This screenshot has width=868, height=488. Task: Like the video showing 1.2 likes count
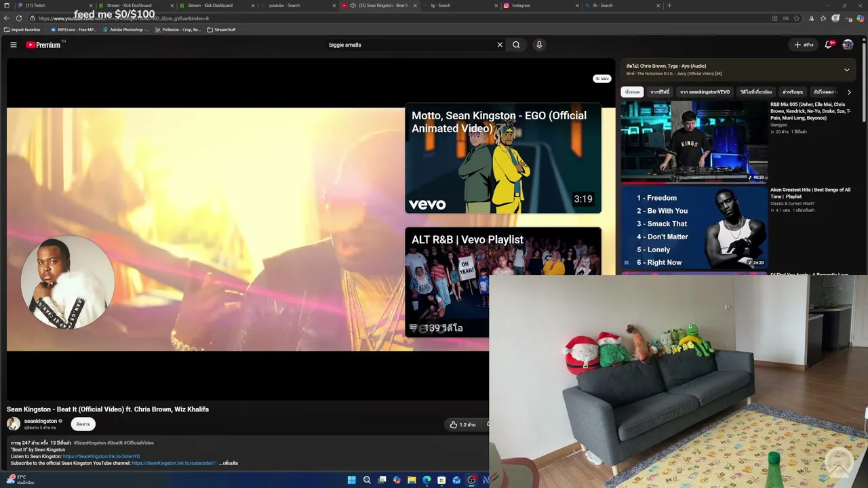[462, 424]
